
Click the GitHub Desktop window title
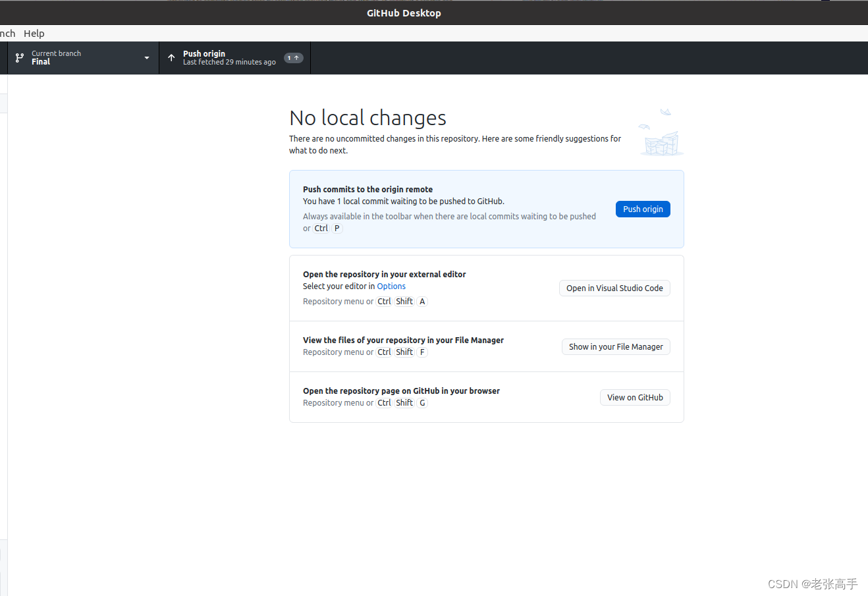(404, 13)
